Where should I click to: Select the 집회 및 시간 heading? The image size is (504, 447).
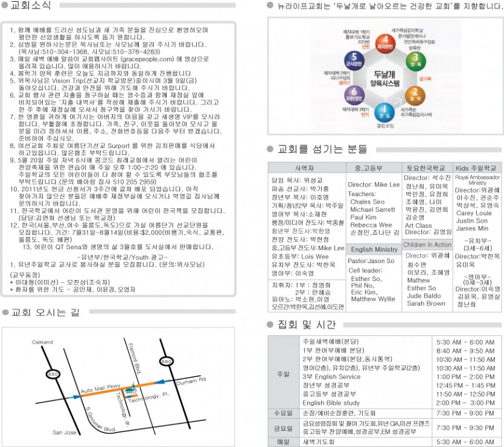tap(307, 325)
